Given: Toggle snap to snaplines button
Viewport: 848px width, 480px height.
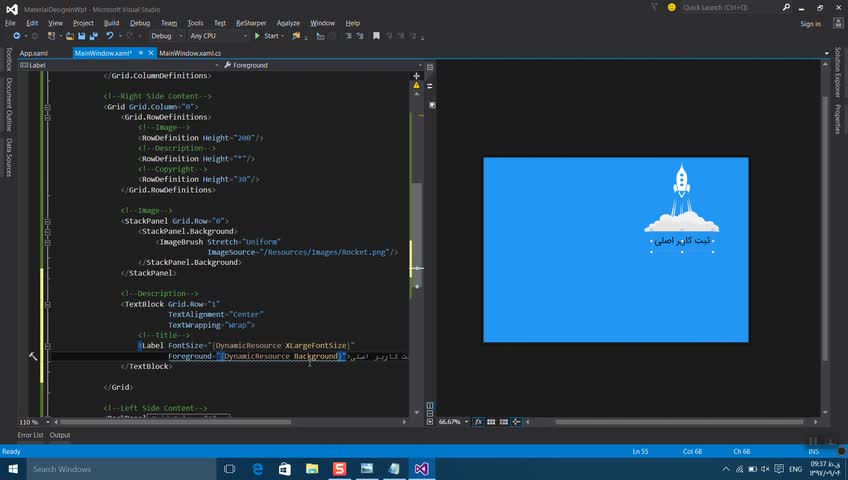Looking at the screenshot, I should pos(516,422).
